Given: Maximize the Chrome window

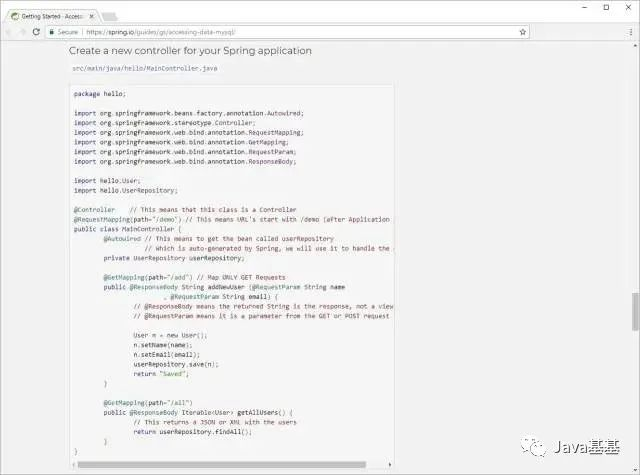Looking at the screenshot, I should coord(607,7).
